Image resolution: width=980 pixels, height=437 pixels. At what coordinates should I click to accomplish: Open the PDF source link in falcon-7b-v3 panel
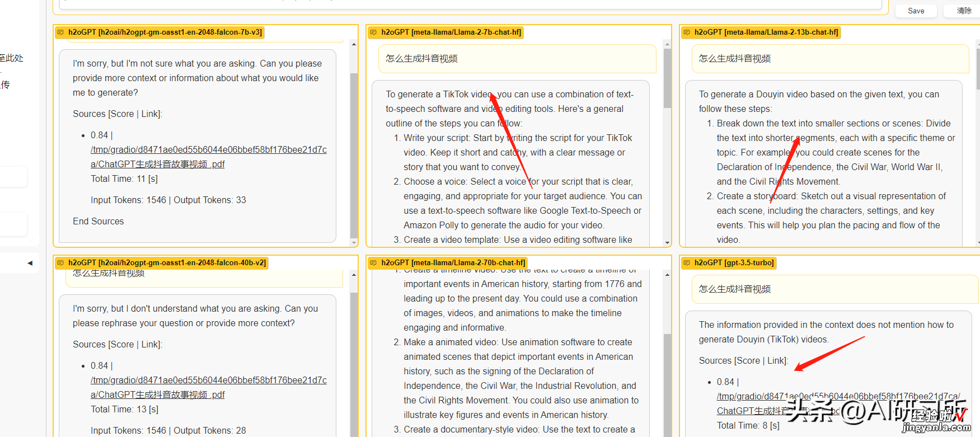[x=209, y=157]
